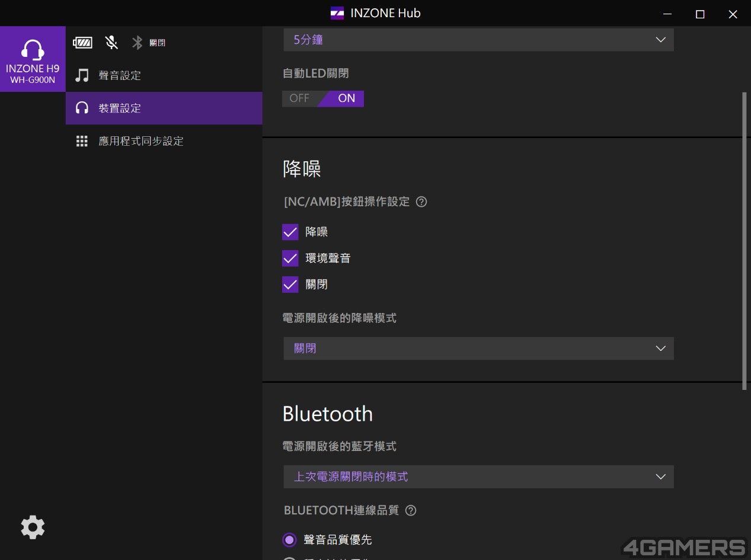The image size is (751, 560).
Task: Click help icon next to BLUETOOTH連線品質
Action: click(x=411, y=510)
